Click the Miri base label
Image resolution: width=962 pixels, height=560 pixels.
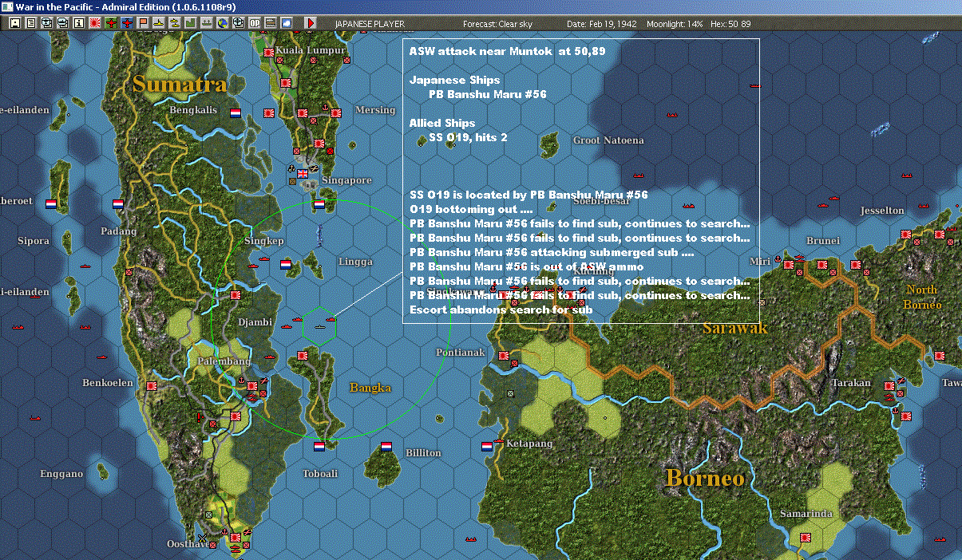coord(761,260)
